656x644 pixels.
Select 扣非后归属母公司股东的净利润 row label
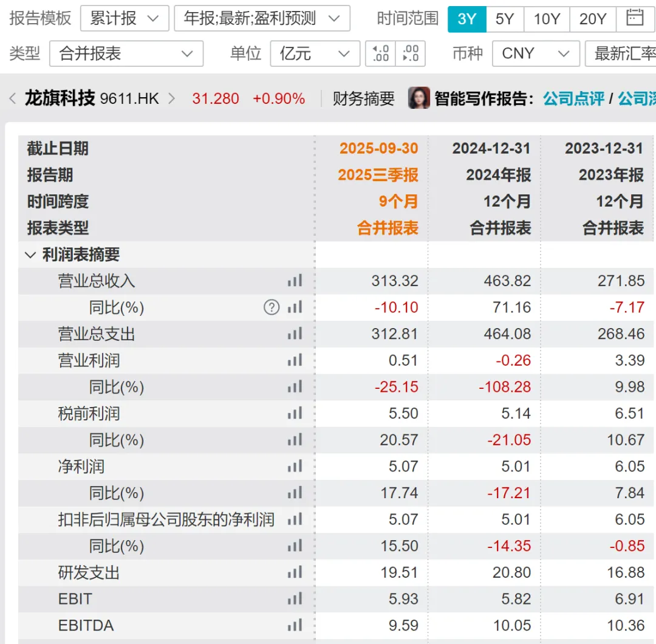[x=166, y=519]
